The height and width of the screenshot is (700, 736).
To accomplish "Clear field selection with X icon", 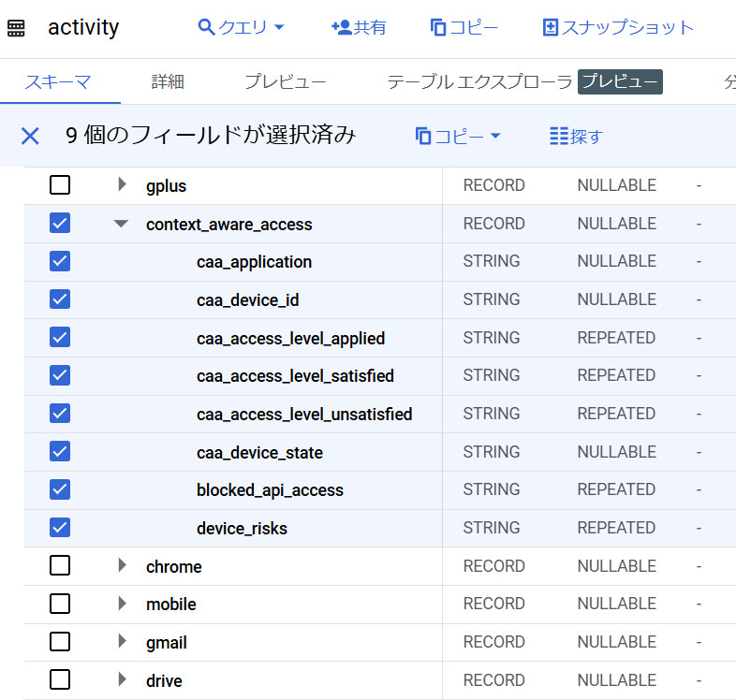I will click(30, 136).
